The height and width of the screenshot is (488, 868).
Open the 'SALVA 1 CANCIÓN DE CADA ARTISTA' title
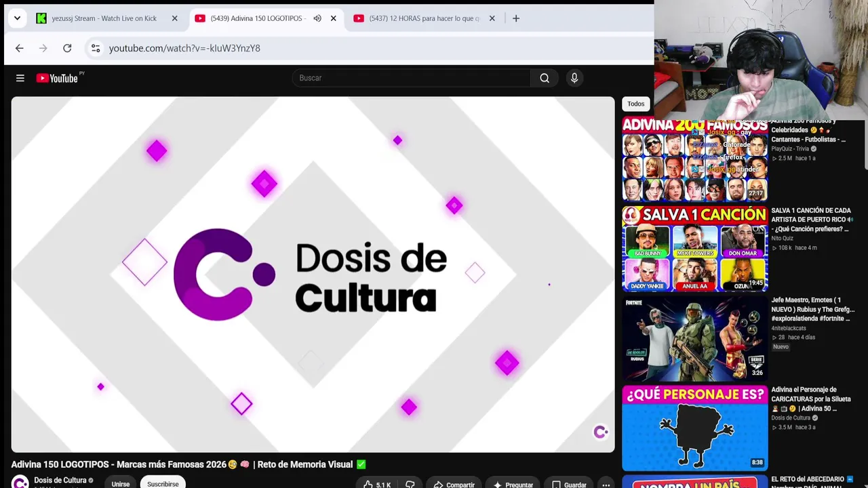[x=812, y=220]
